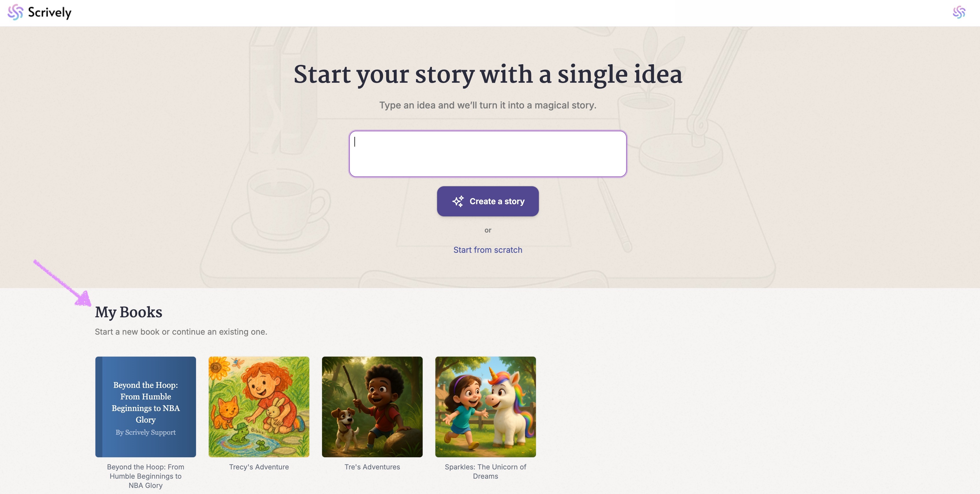
Task: Open Tre's Adventures book cover
Action: click(372, 407)
